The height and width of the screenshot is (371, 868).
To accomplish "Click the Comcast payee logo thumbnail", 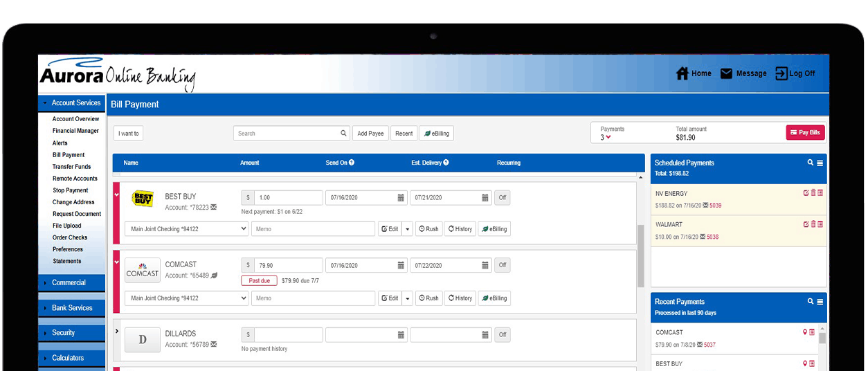I will [143, 270].
